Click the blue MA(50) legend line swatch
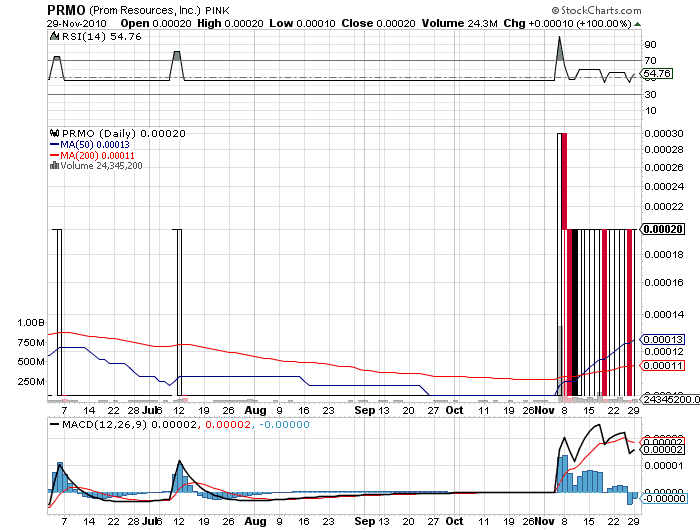This screenshot has width=700, height=530. [x=54, y=145]
